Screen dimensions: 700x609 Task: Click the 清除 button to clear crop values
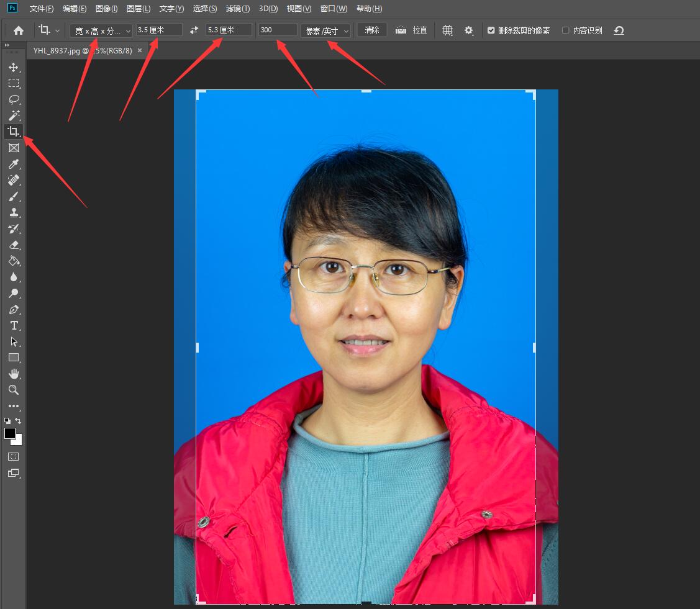coord(371,29)
